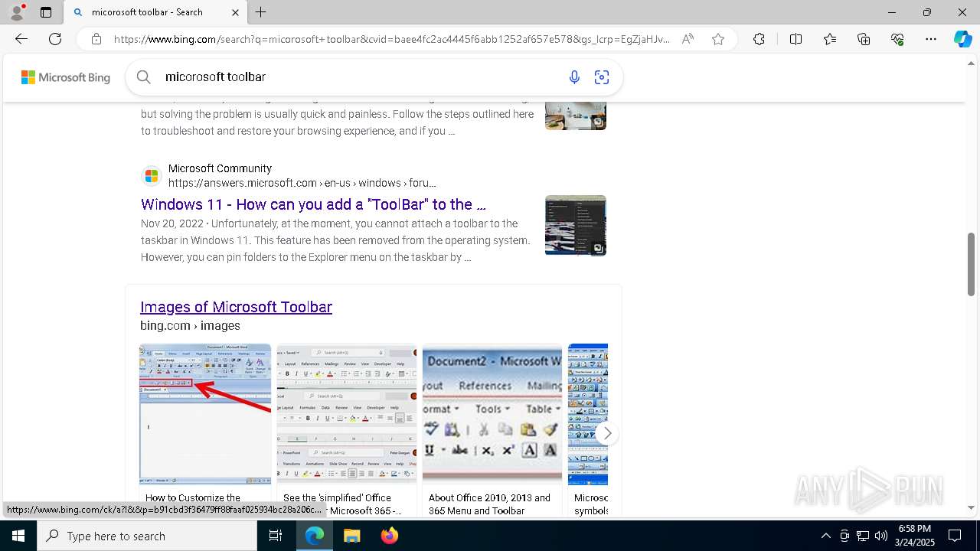This screenshot has width=980, height=551.
Task: Click the taskbar search box
Action: coord(147,536)
